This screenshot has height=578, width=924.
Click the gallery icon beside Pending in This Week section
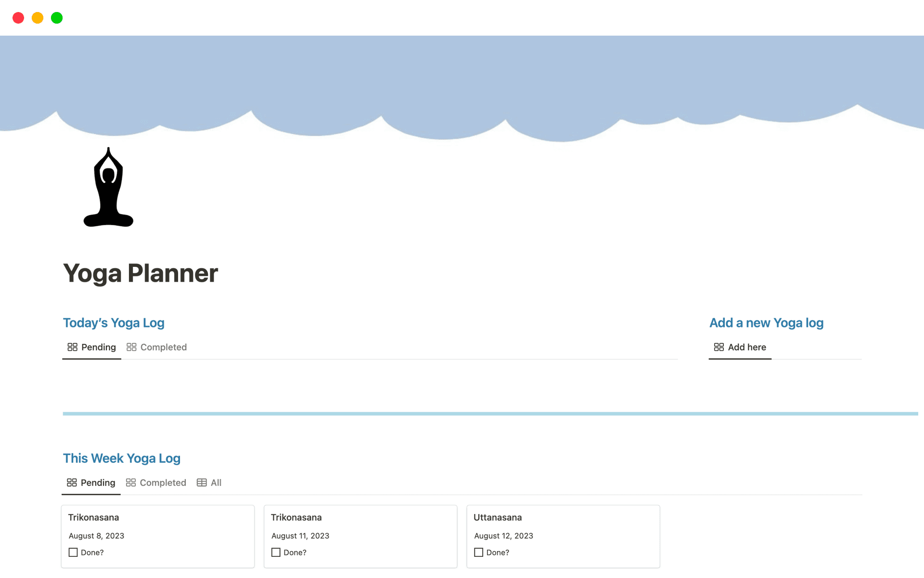[x=72, y=483]
